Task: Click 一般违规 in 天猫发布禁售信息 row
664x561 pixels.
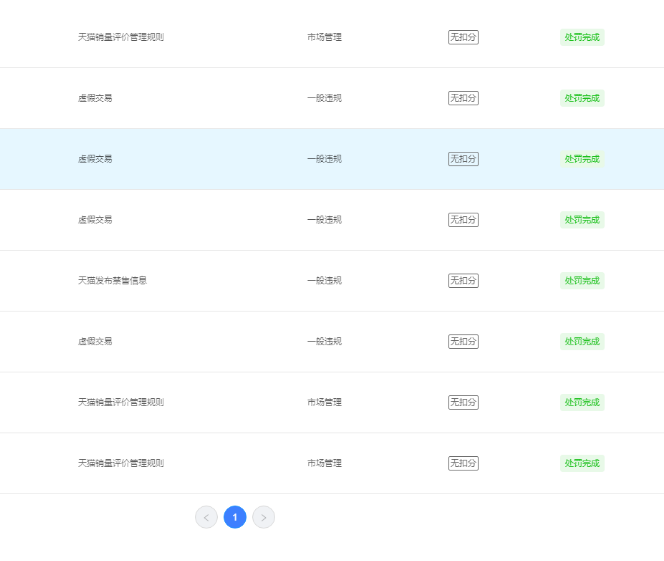Action: click(x=324, y=280)
